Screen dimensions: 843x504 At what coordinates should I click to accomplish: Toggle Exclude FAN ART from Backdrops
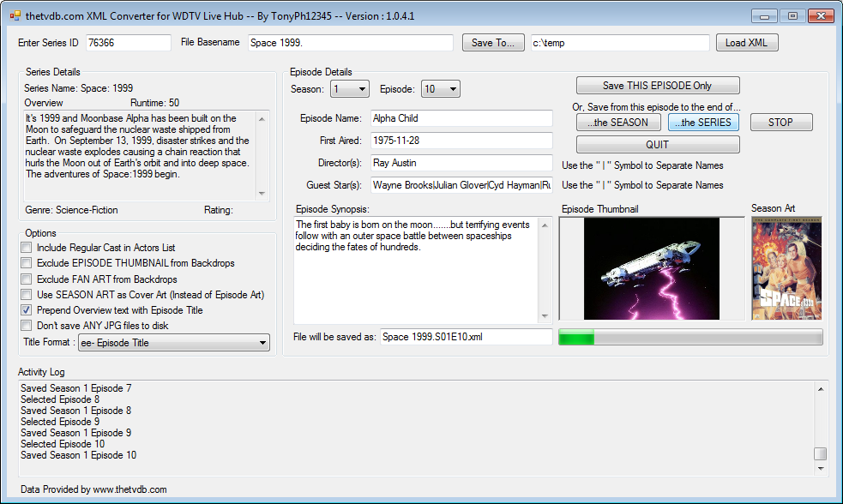point(26,279)
